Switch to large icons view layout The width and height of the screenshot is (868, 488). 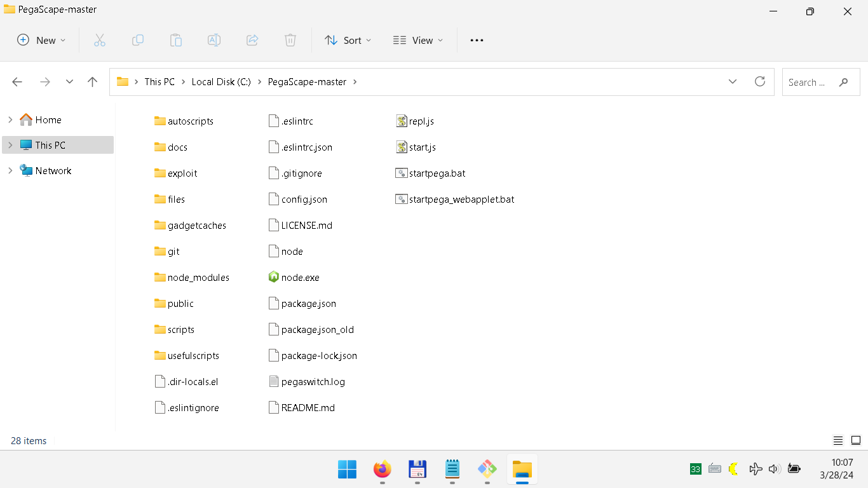[856, 440]
